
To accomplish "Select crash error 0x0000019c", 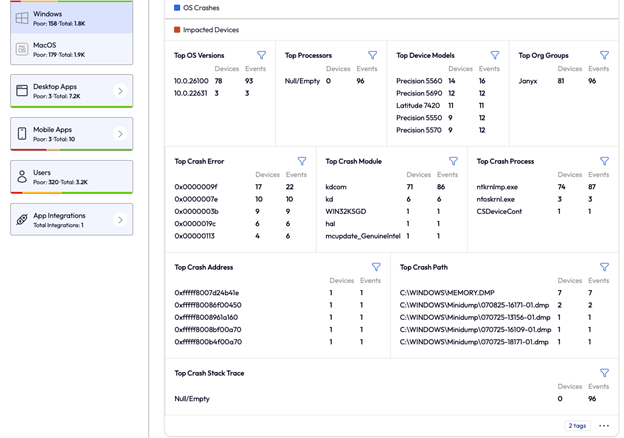I will (195, 224).
